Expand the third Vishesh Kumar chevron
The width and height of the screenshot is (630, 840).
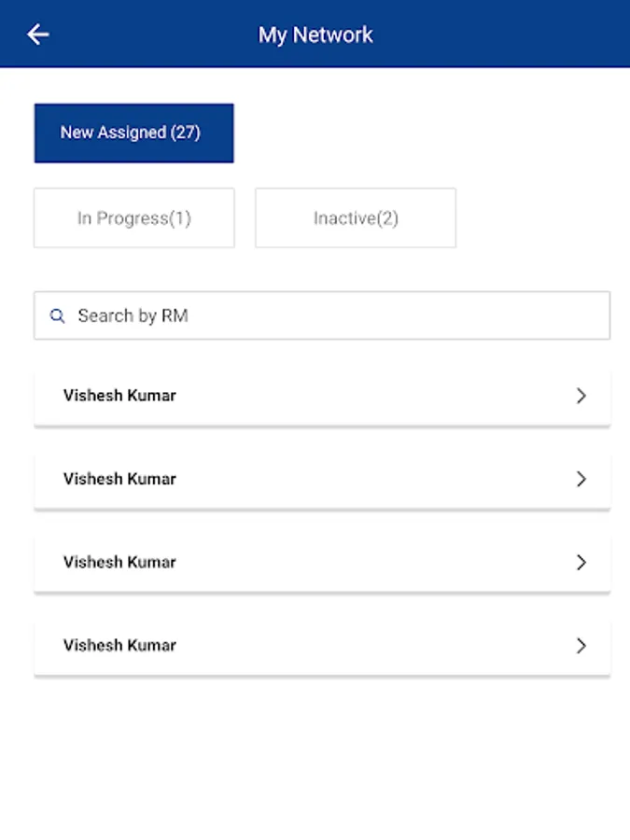pos(581,562)
